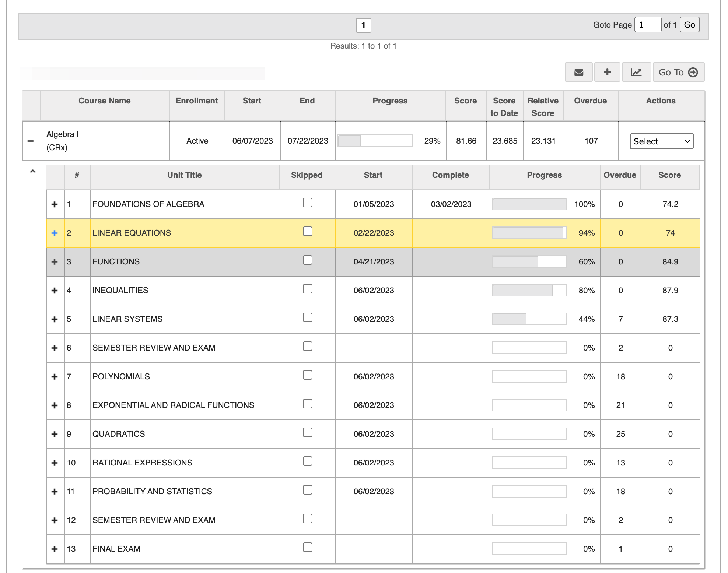The width and height of the screenshot is (728, 573).
Task: Expand Probability and Statistics unit
Action: [x=55, y=492]
